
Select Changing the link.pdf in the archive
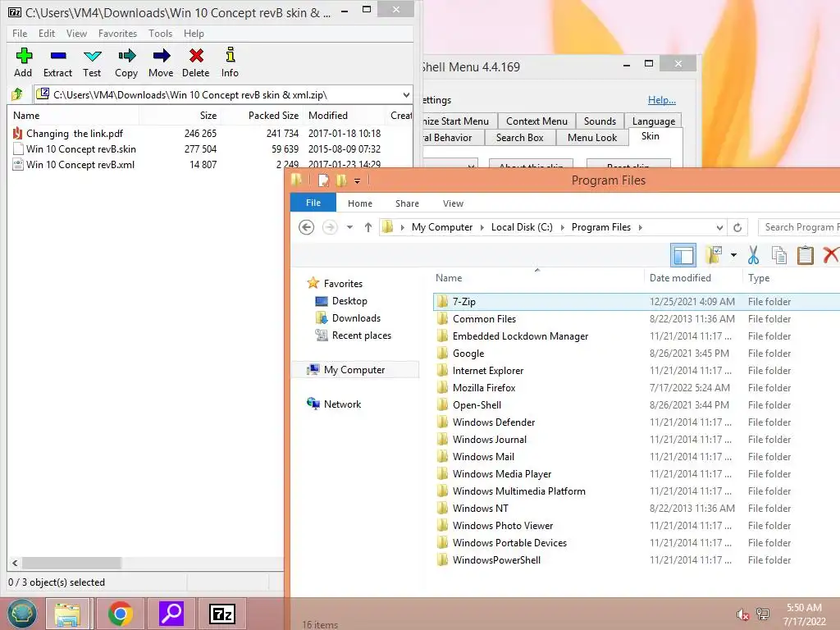75,134
